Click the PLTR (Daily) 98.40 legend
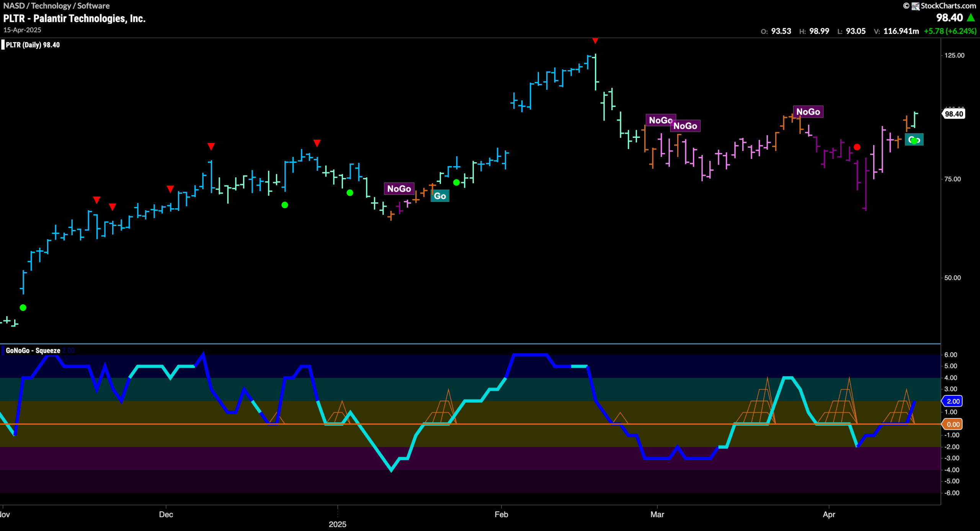 (x=33, y=45)
